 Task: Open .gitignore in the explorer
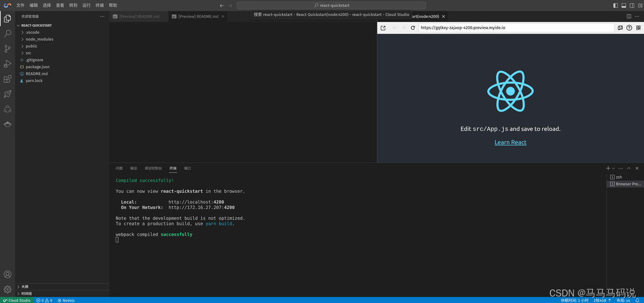(35, 60)
